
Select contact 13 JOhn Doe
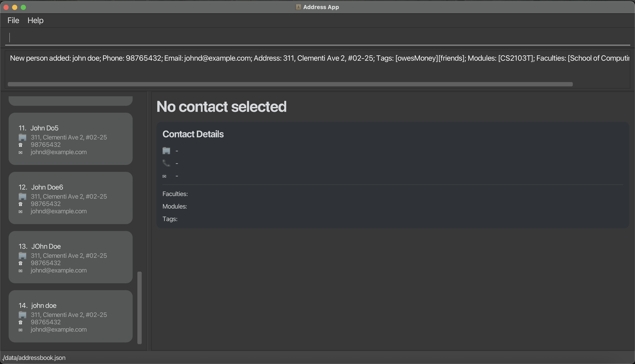tap(71, 257)
